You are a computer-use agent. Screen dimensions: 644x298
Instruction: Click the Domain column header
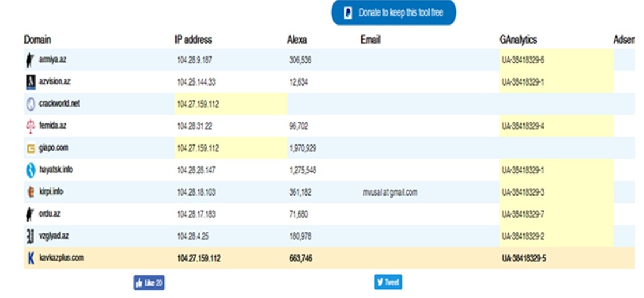pyautogui.click(x=37, y=40)
